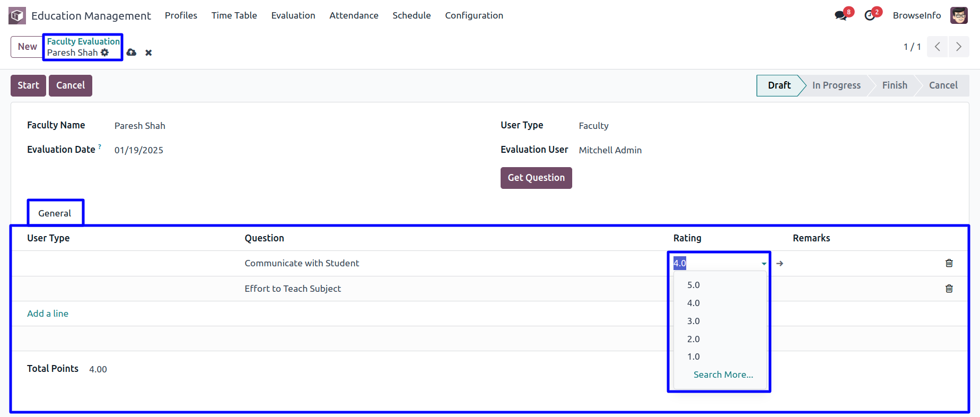Expand the Rating dropdown caret
Image resolution: width=980 pixels, height=417 pixels.
click(764, 264)
